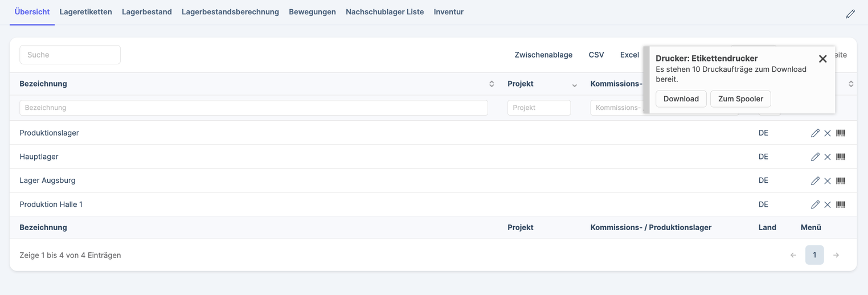Screen dimensions: 868x295
Task: Click the Zum Spooler button
Action: pyautogui.click(x=740, y=99)
